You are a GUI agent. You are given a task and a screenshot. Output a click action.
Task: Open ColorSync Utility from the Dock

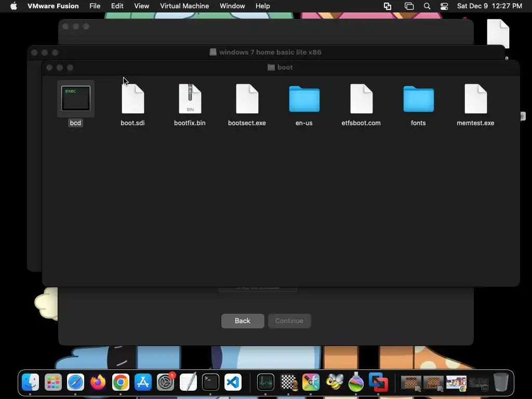311,382
